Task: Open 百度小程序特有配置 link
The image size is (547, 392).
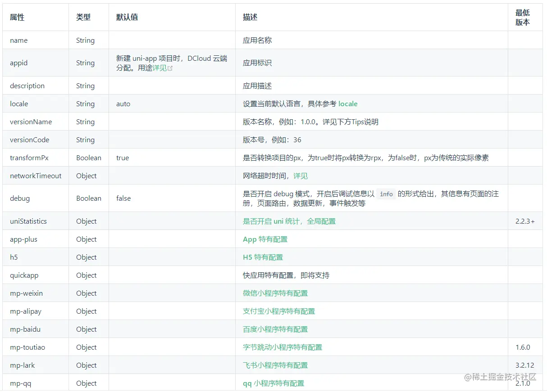Action: click(275, 329)
